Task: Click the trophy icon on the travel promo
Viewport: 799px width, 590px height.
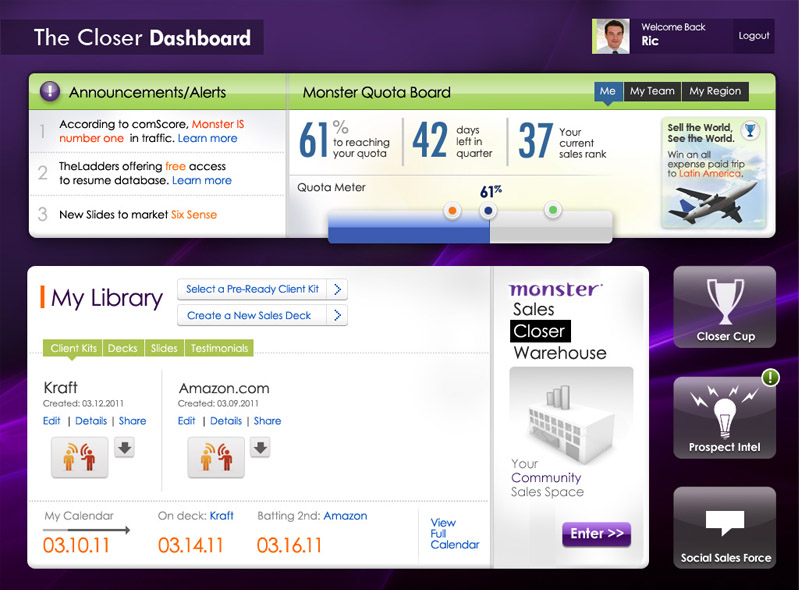Action: point(750,130)
